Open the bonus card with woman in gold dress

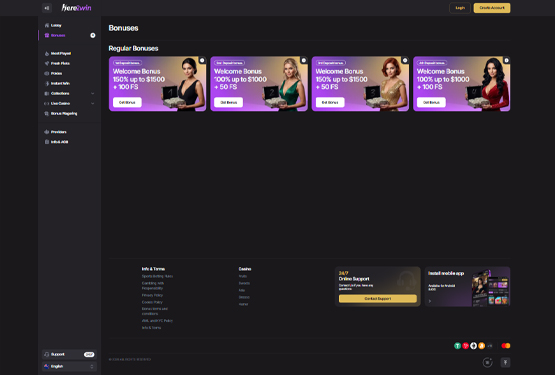tap(360, 84)
